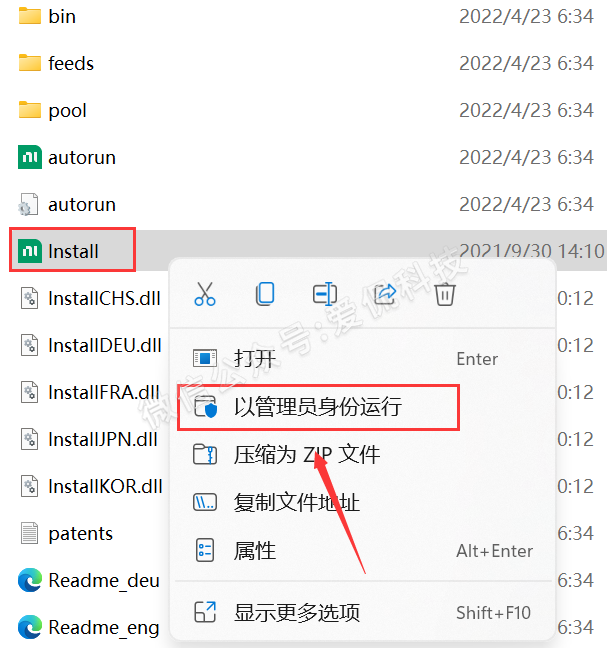
Task: Click the Delete trash can icon
Action: click(x=445, y=294)
